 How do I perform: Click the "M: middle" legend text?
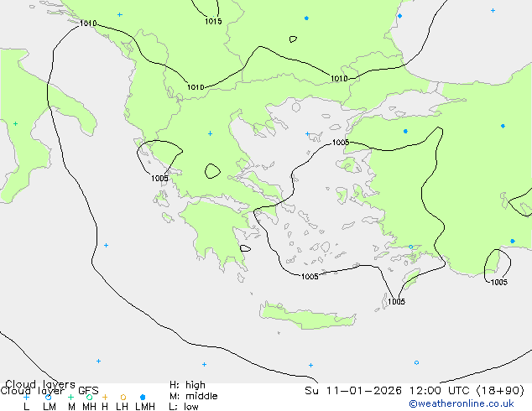pos(193,396)
